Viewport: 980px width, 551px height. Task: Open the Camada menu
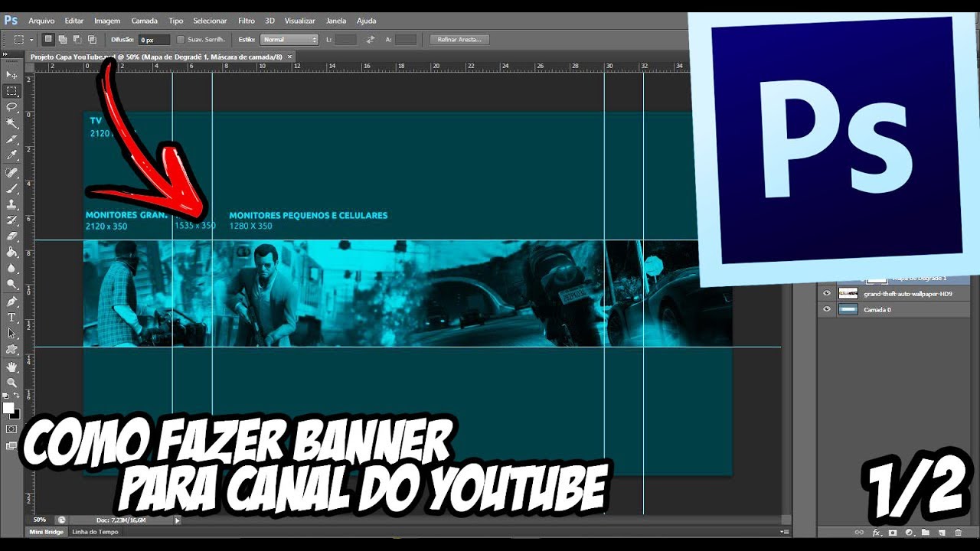(x=144, y=21)
